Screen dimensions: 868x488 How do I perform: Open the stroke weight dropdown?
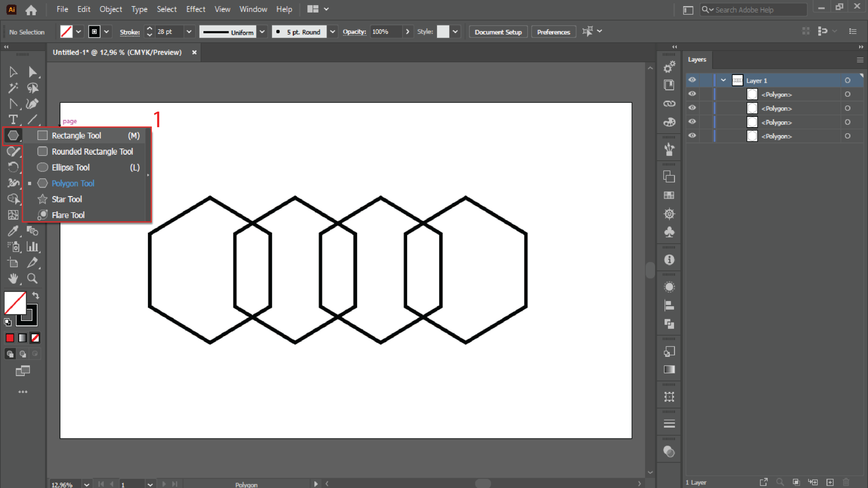189,32
